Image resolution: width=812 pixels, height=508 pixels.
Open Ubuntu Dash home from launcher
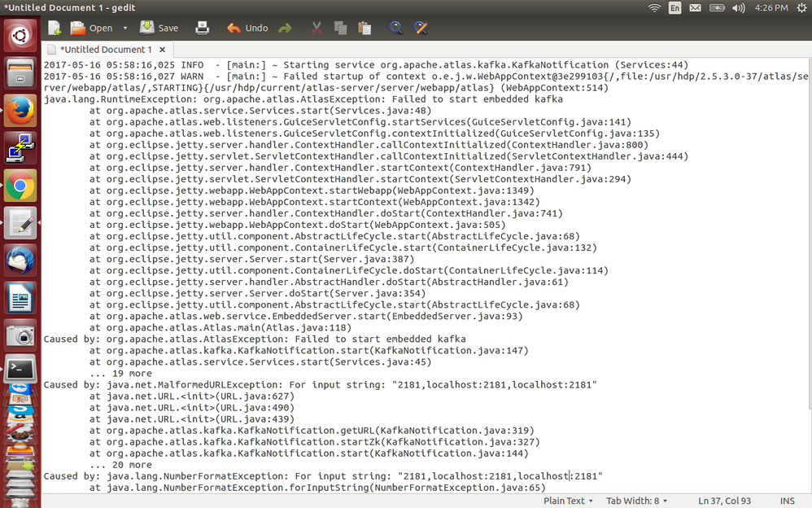[x=20, y=36]
